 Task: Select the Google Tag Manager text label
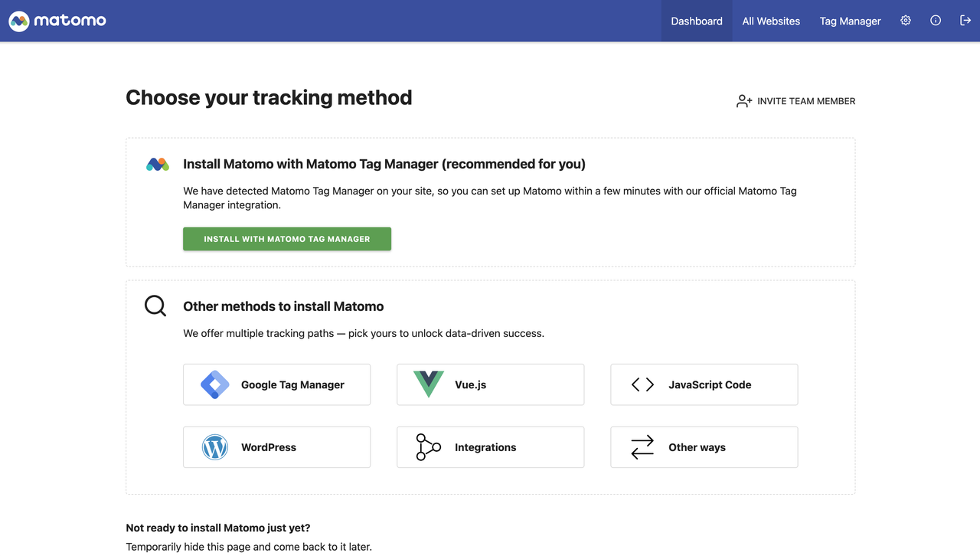[x=292, y=384]
